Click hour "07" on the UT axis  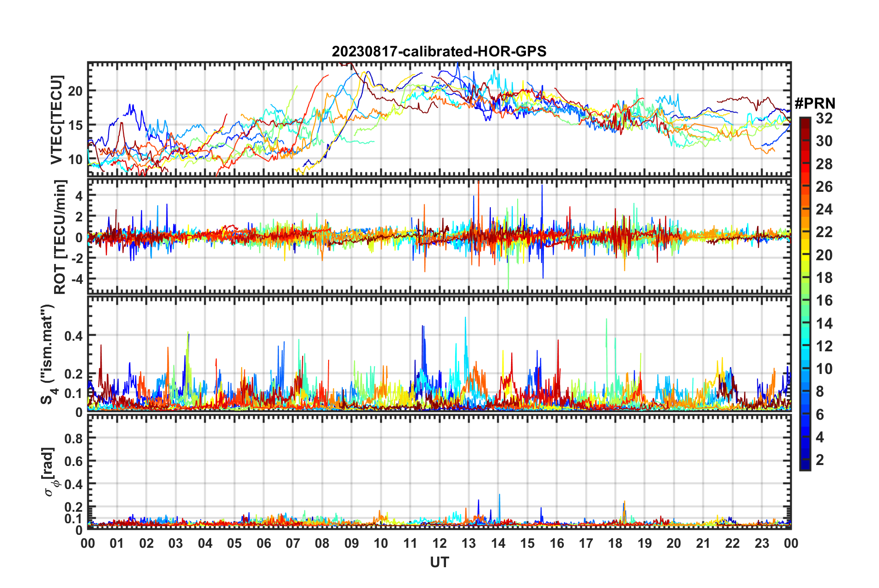(293, 543)
